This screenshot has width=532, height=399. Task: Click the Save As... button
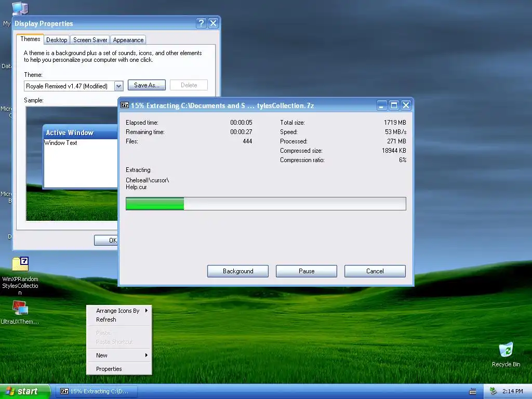click(147, 85)
